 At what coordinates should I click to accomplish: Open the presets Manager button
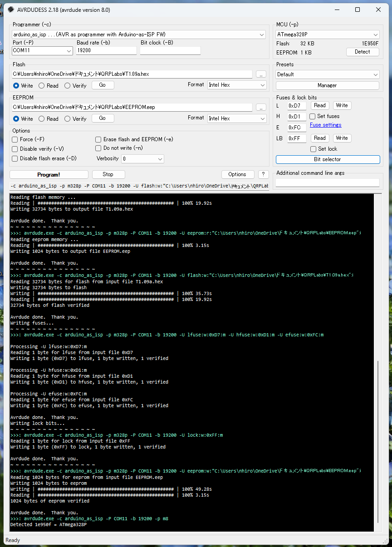328,85
